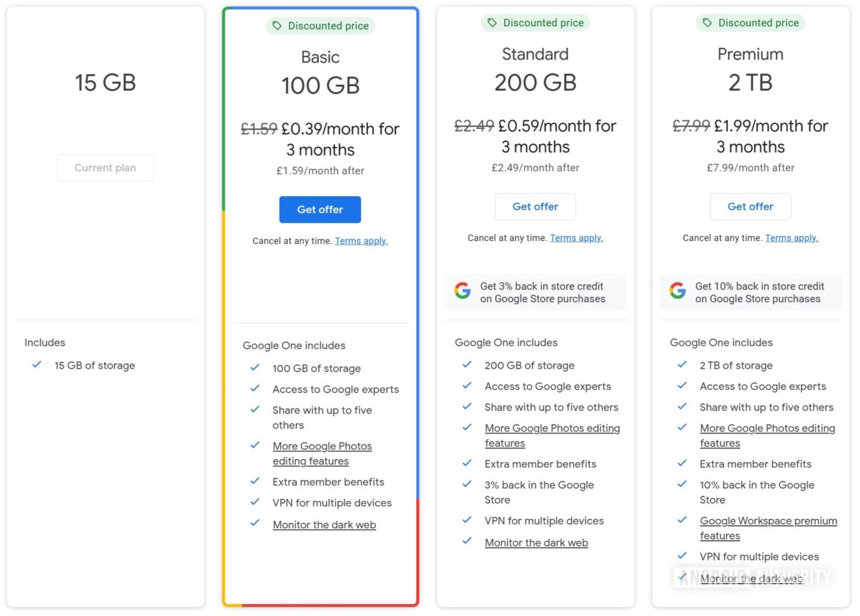The image size is (860, 616).
Task: Open Terms apply under the Basic plan
Action: click(x=361, y=241)
